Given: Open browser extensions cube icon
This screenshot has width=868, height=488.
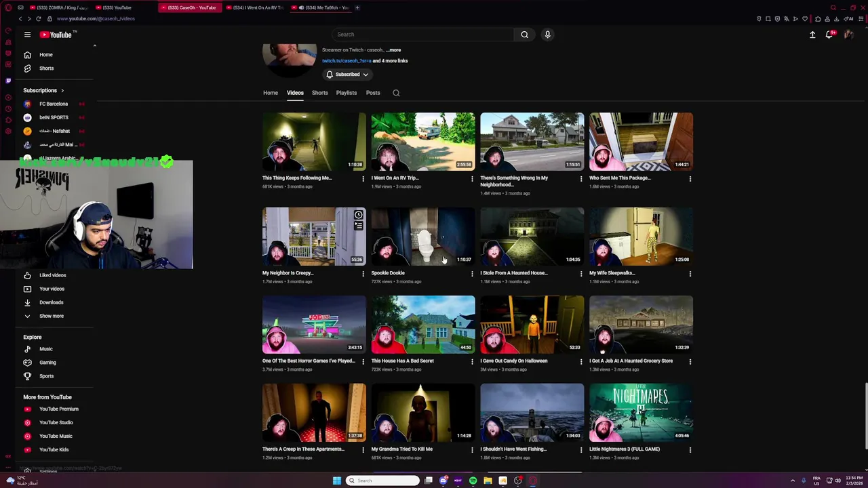Looking at the screenshot, I should (x=818, y=19).
